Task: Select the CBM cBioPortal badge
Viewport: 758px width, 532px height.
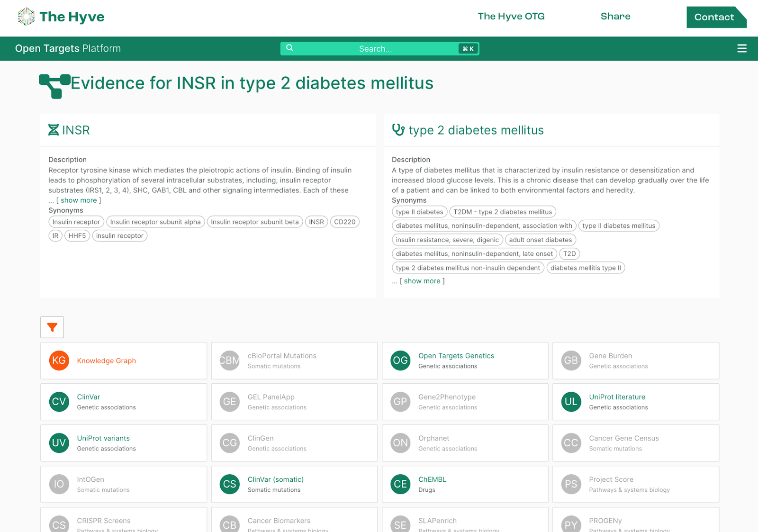Action: pos(230,361)
